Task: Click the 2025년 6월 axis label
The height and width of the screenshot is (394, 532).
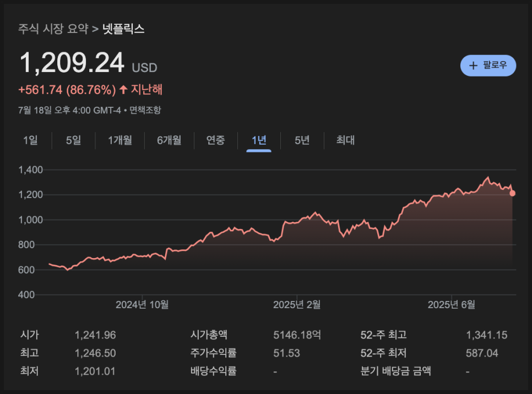Action: [451, 304]
